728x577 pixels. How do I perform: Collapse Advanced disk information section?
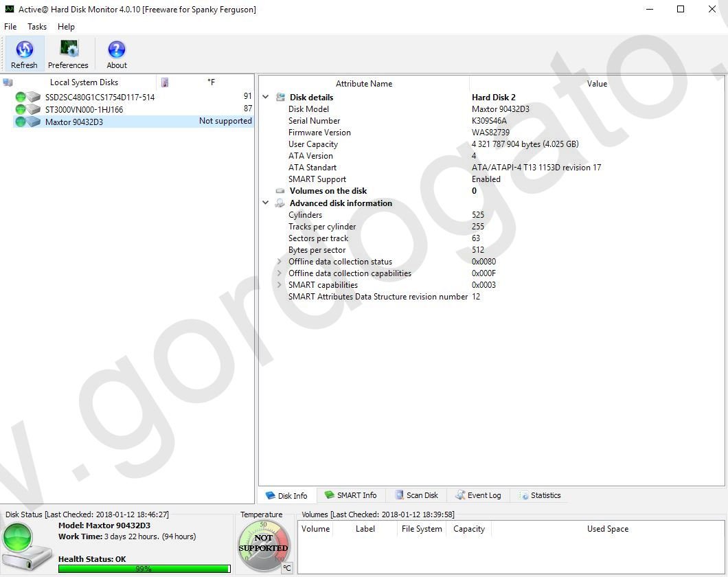[x=266, y=203]
